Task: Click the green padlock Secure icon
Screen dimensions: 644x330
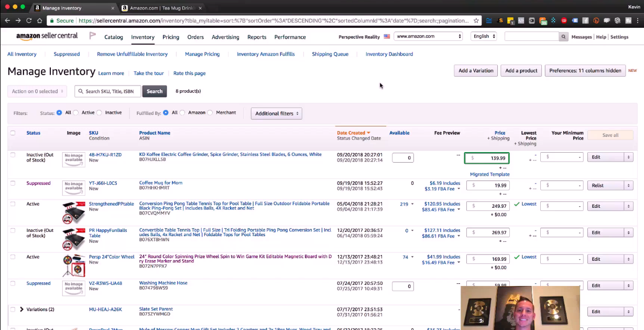Action: point(52,20)
